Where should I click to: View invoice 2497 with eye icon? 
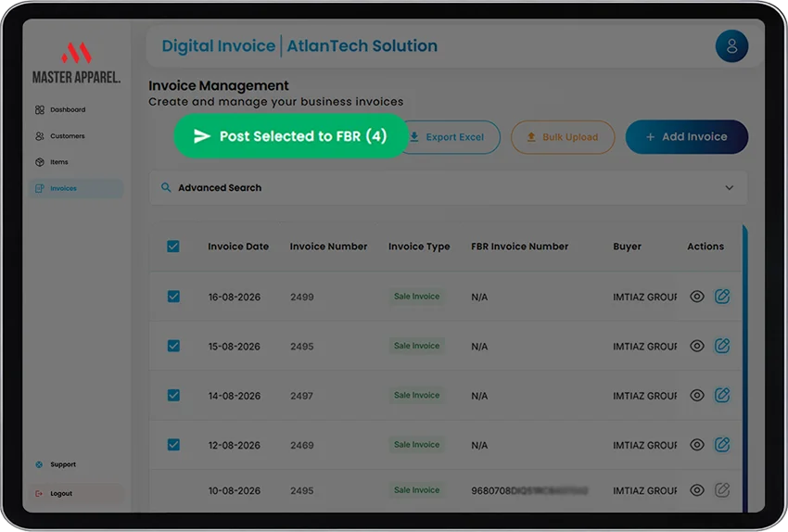[697, 396]
